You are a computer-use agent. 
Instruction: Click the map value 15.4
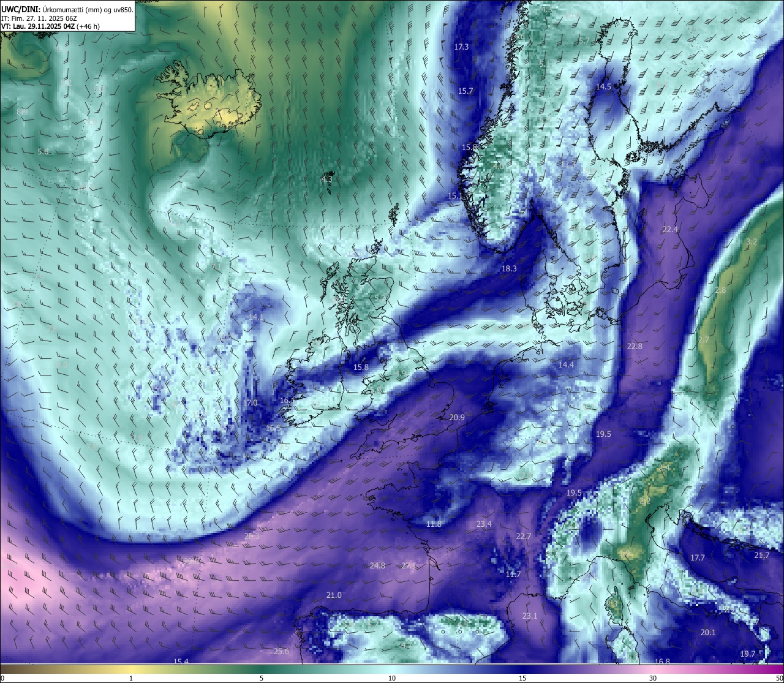click(181, 662)
